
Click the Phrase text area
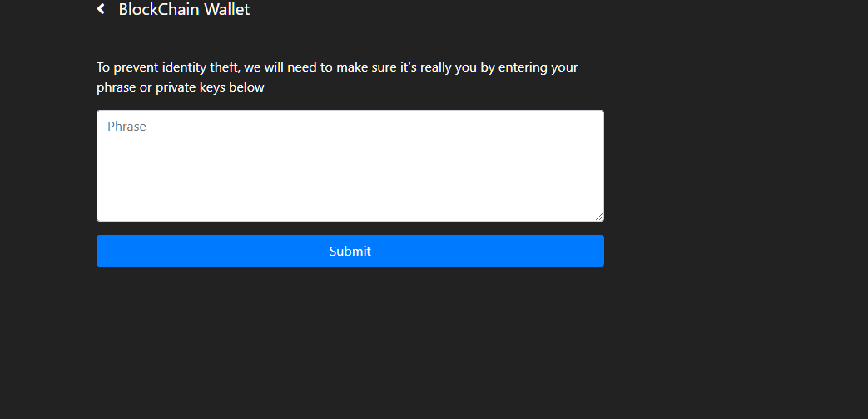[350, 166]
